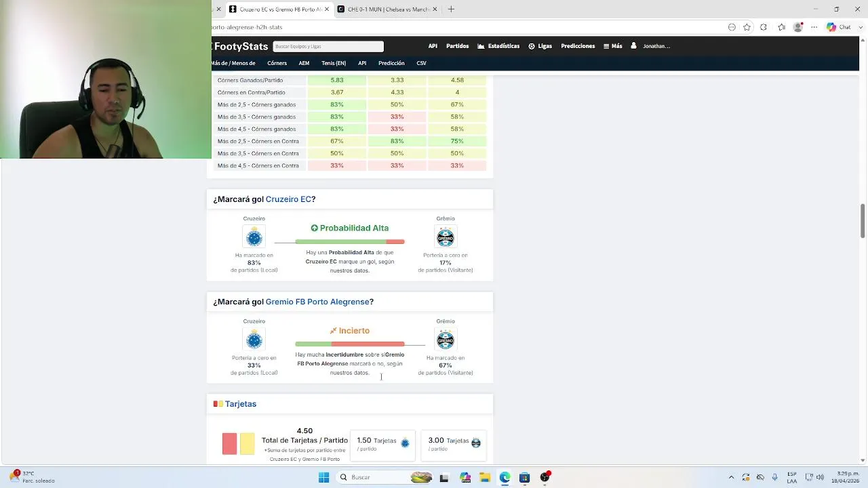This screenshot has width=868, height=488.
Task: Click the small Cruzeiro icon in 1.50 Tarjetas box
Action: 405,443
